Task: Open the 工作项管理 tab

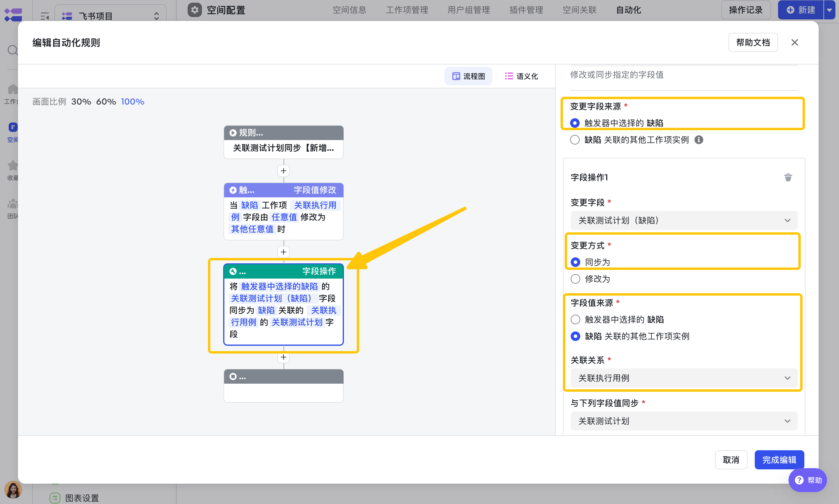Action: 407,10
